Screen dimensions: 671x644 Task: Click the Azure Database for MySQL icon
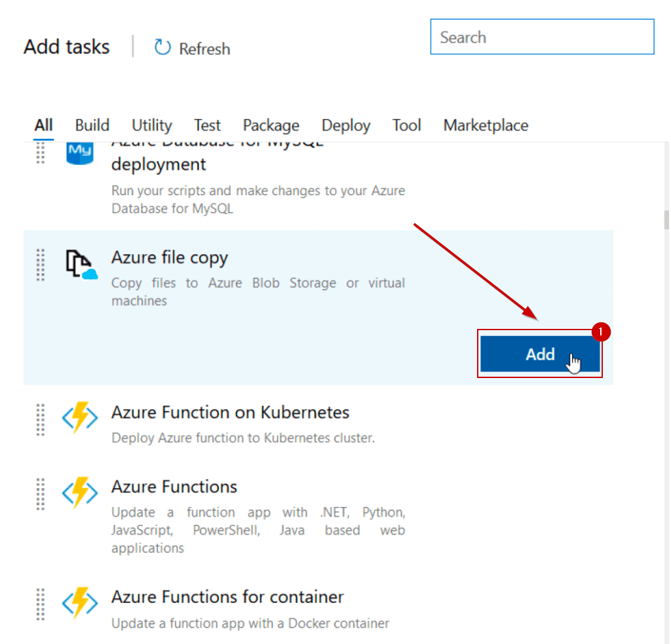tap(81, 155)
